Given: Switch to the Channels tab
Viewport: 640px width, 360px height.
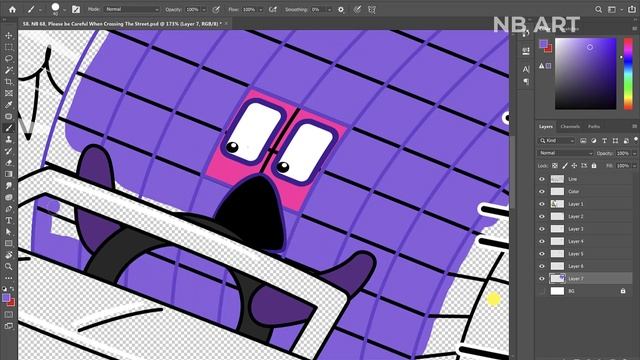Looking at the screenshot, I should (570, 127).
